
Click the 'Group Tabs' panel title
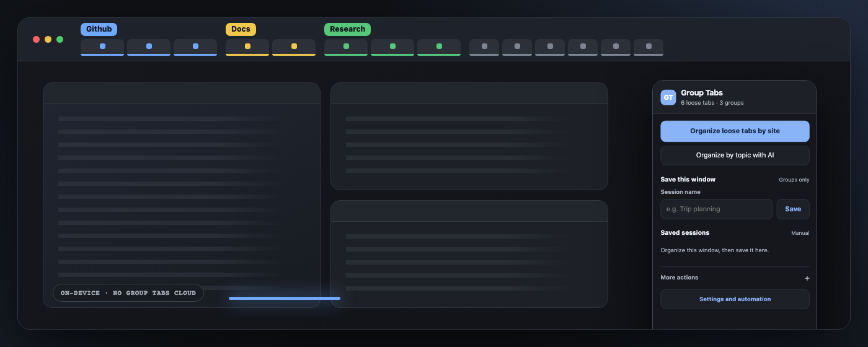pyautogui.click(x=702, y=93)
